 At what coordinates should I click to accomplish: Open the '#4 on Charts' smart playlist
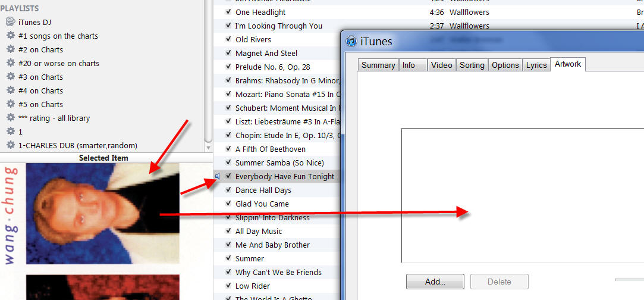click(40, 91)
